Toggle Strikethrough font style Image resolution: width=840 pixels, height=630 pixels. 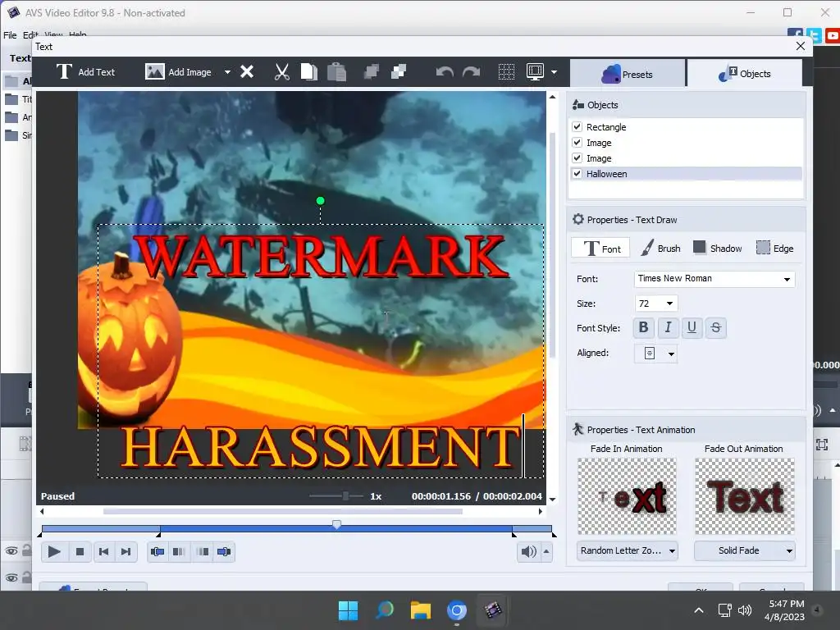click(715, 327)
